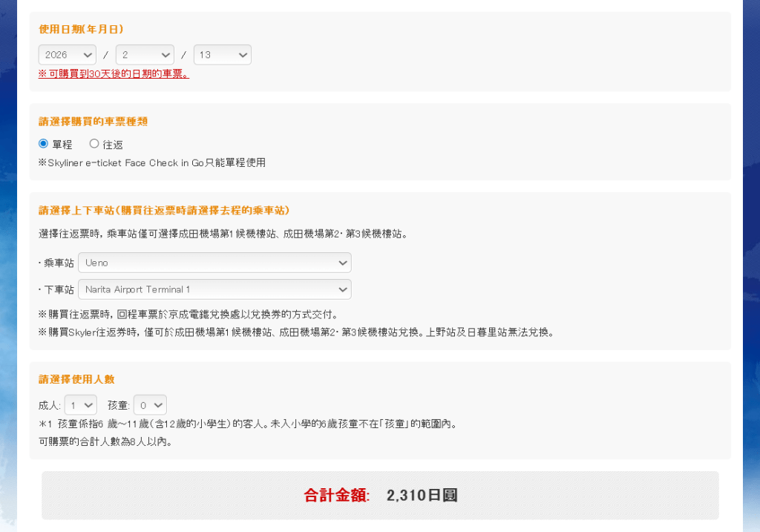Click the 合計金額 2,310日圓 total box
760x532 pixels.
click(x=380, y=495)
